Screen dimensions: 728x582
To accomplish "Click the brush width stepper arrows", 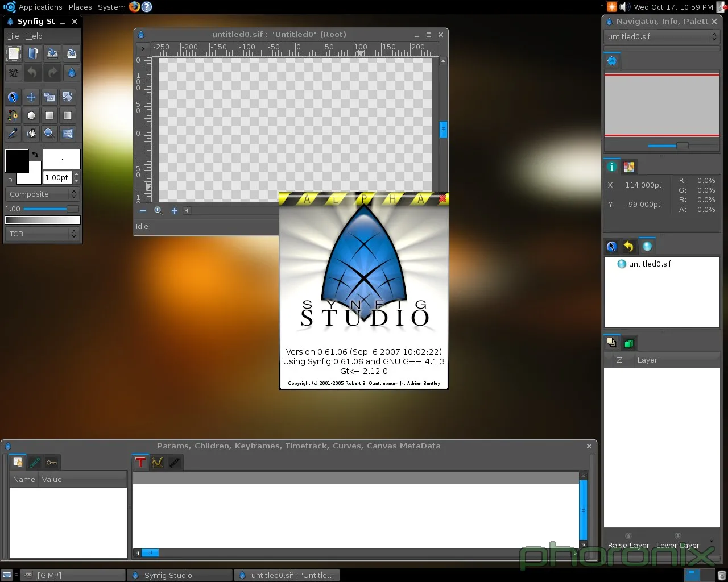I will 77,177.
